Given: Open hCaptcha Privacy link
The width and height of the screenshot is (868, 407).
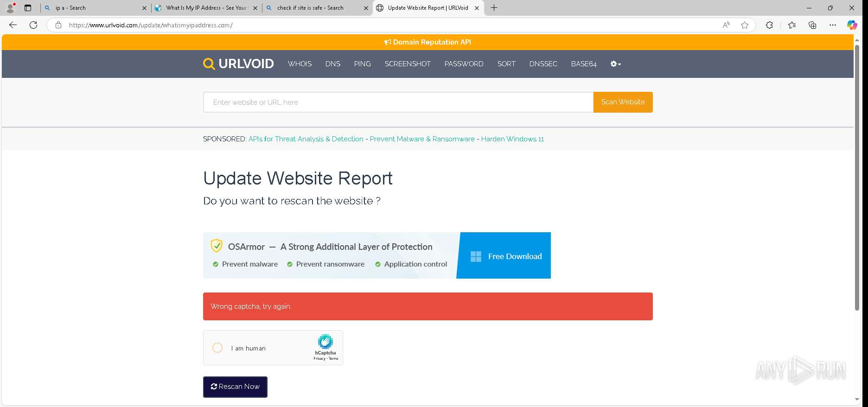Looking at the screenshot, I should (x=319, y=358).
